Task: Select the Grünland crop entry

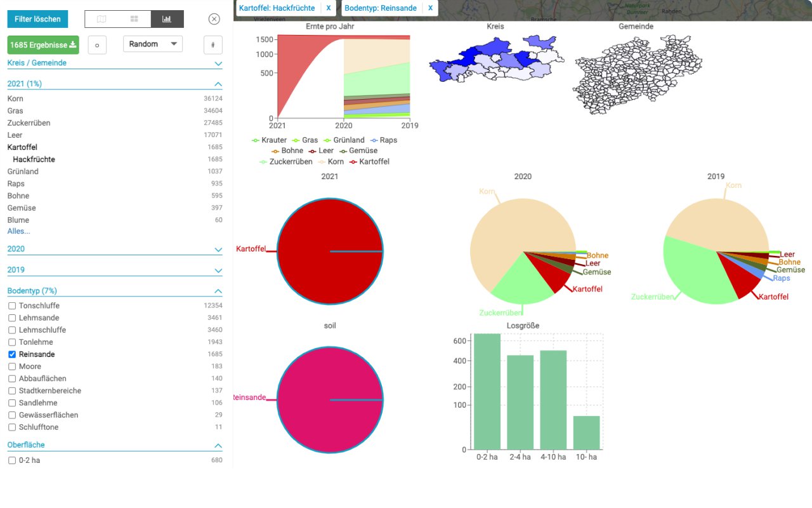Action: [115, 171]
